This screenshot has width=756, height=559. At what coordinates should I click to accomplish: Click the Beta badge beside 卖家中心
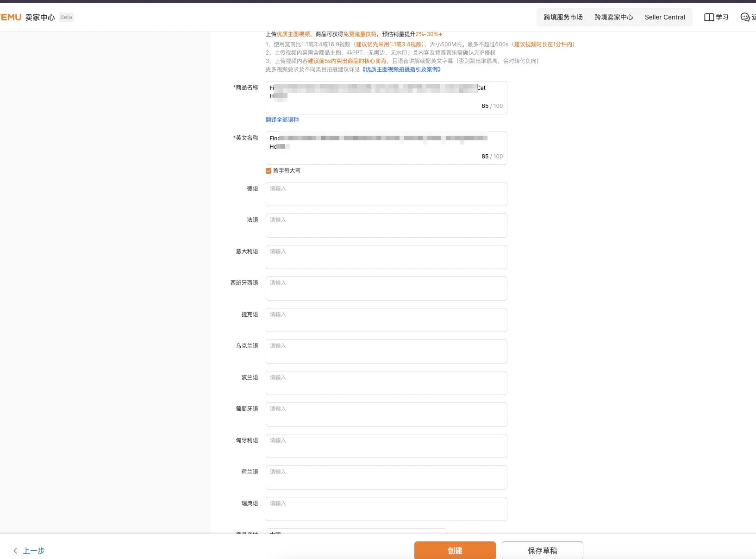[66, 17]
